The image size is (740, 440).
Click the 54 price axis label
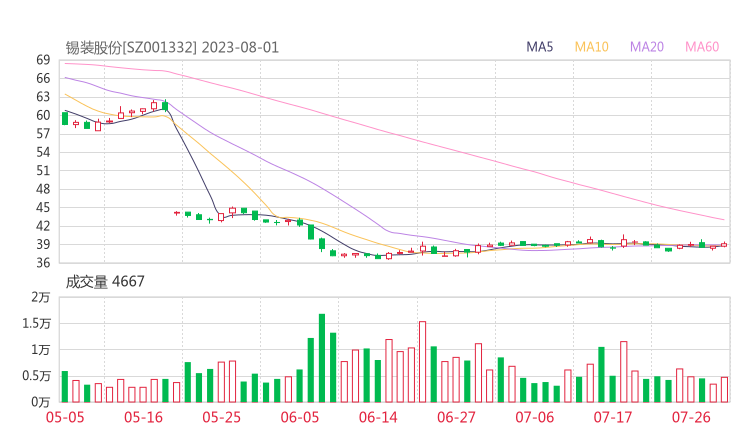[43, 152]
